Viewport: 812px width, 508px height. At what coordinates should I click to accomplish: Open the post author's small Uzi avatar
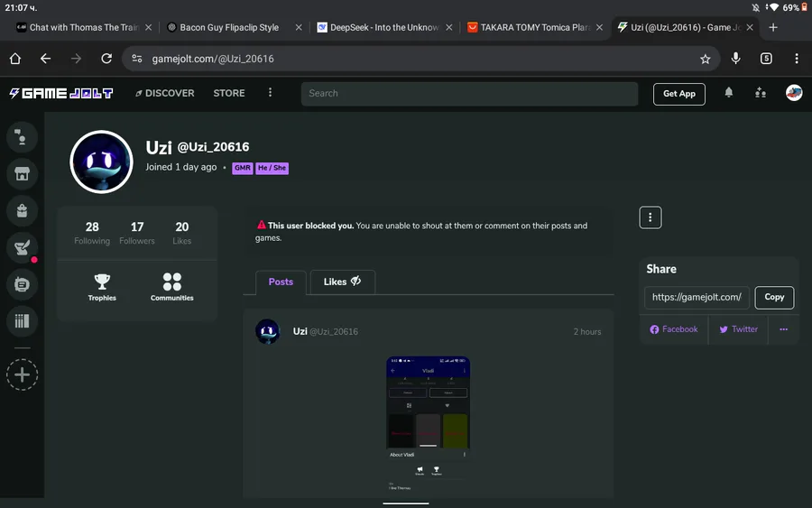pyautogui.click(x=268, y=331)
